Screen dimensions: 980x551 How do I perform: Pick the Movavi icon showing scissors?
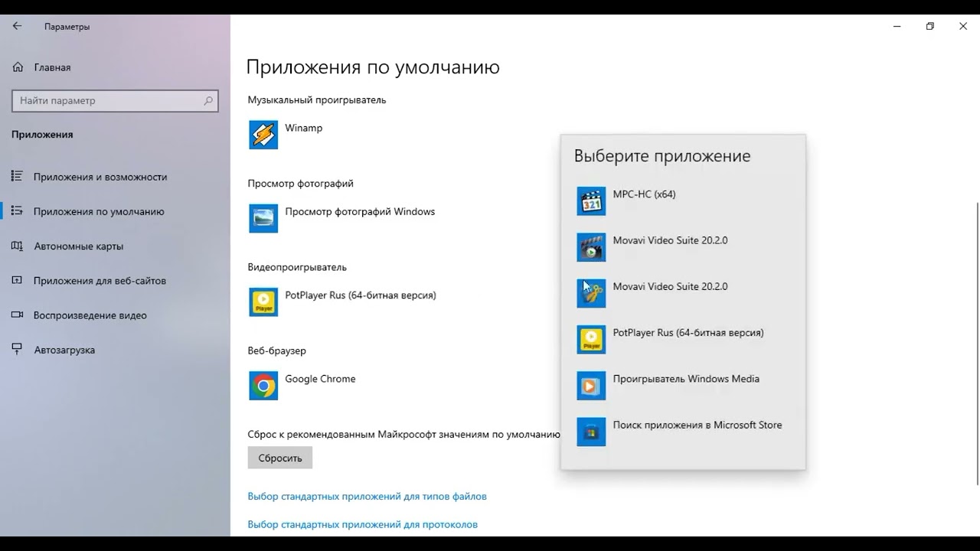click(x=591, y=293)
